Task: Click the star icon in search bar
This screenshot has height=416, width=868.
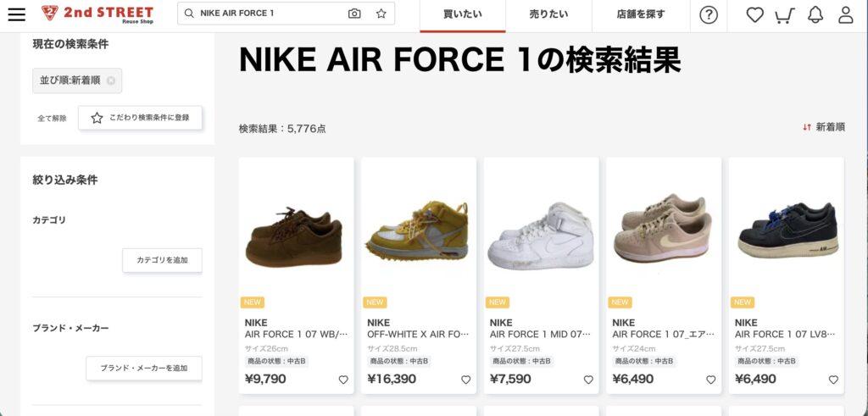Action: tap(381, 14)
